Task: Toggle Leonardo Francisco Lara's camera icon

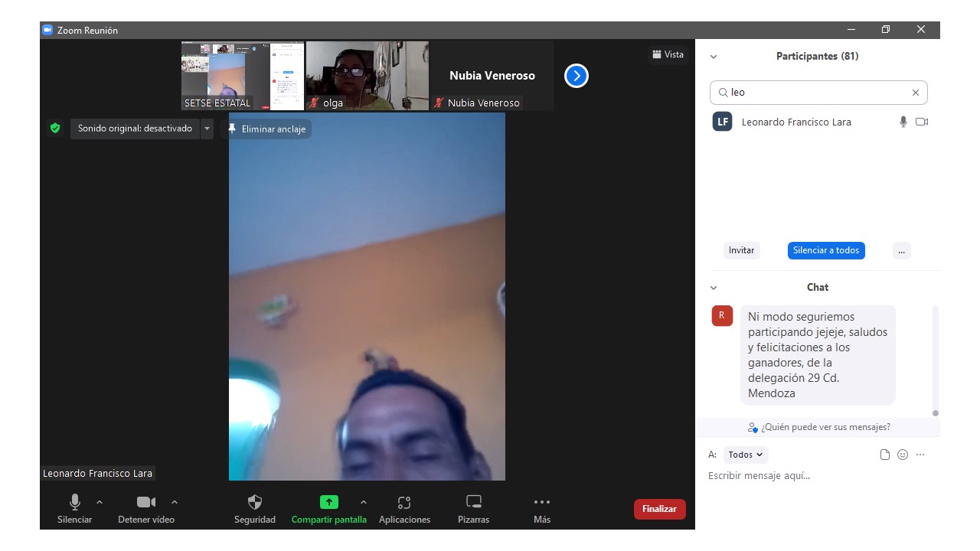Action: pyautogui.click(x=922, y=122)
